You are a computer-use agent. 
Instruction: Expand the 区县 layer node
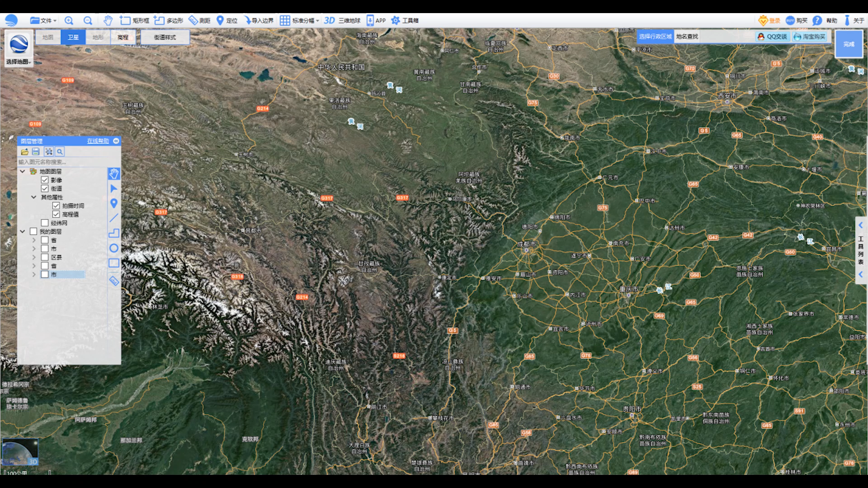pos(34,257)
